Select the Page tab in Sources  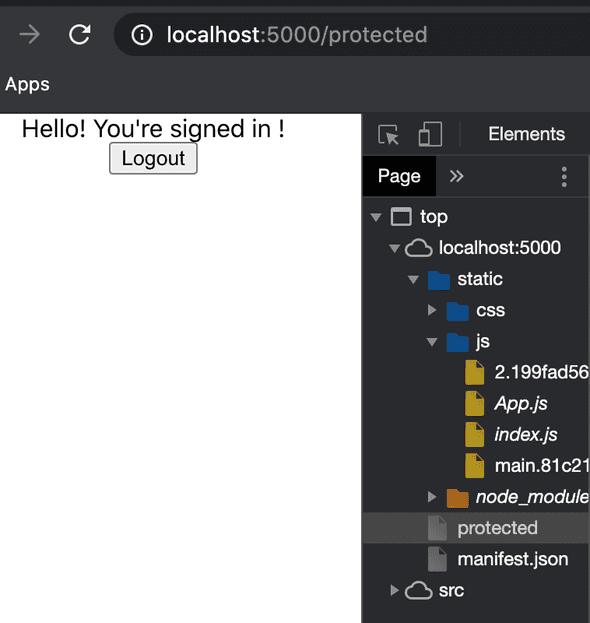[x=399, y=176]
